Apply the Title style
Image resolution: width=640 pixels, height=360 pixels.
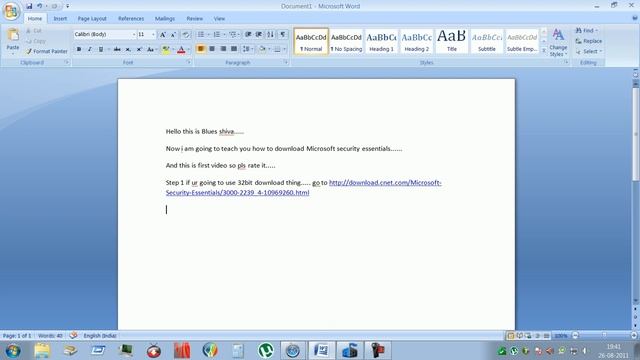tap(451, 41)
